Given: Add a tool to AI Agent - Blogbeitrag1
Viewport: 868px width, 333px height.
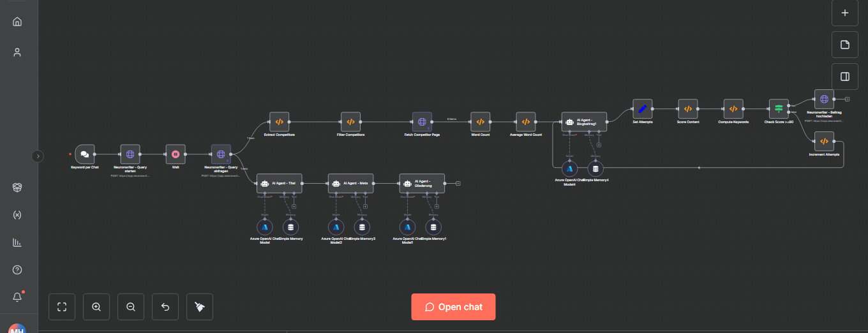Looking at the screenshot, I should 599,144.
